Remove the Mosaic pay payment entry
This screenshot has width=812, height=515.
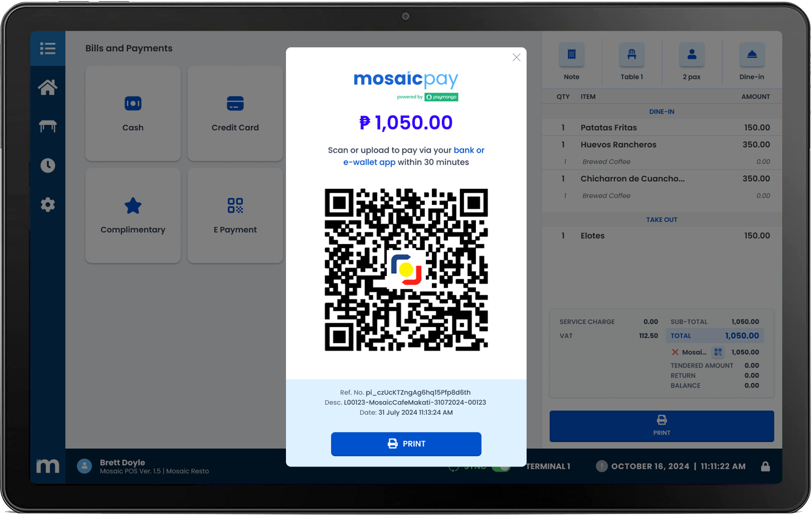(675, 353)
